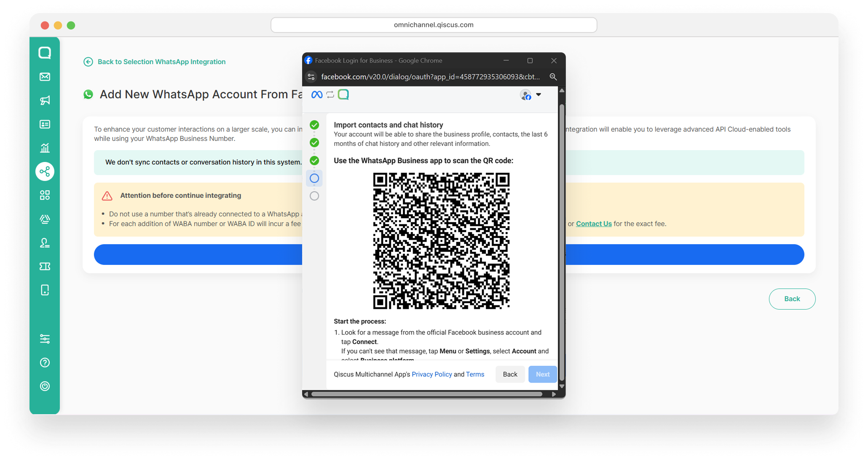Select the integration share nodes icon
Screen dimensions: 868x461
pyautogui.click(x=45, y=172)
